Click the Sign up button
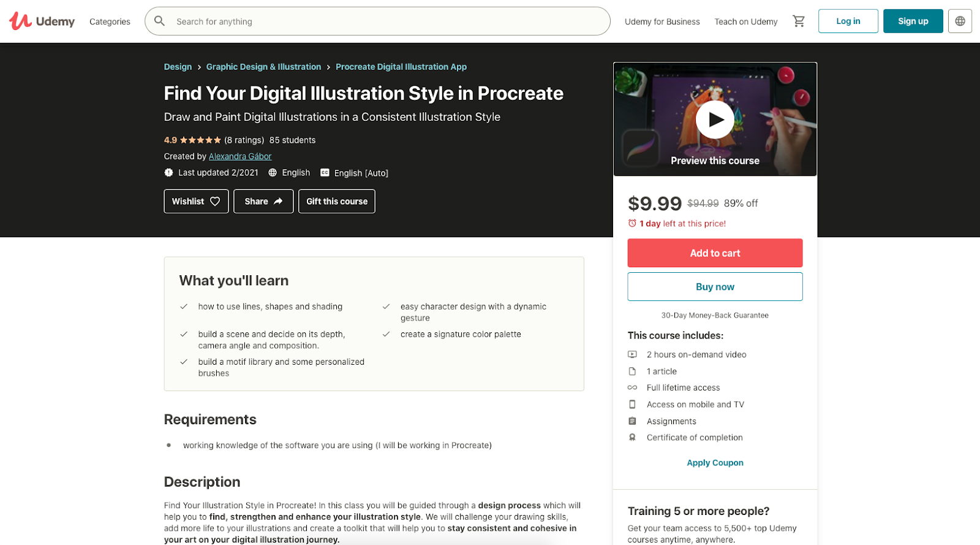The width and height of the screenshot is (980, 545). [x=913, y=21]
